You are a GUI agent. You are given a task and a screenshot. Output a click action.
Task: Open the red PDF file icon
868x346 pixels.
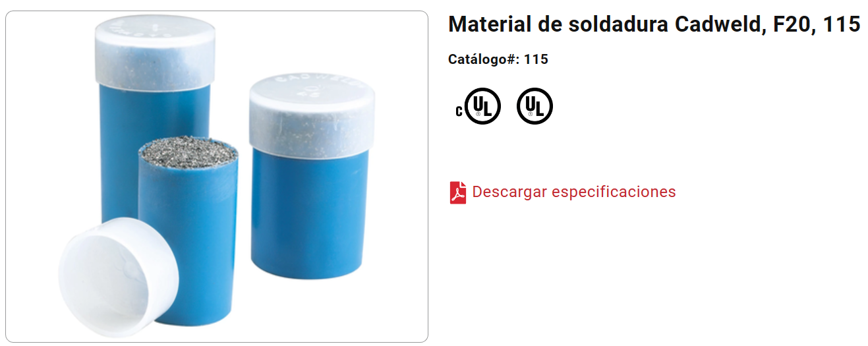coord(458,192)
